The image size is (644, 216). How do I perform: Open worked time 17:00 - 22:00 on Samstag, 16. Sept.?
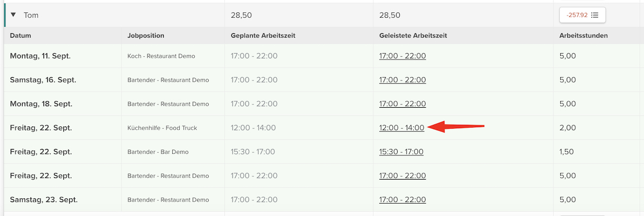point(402,80)
